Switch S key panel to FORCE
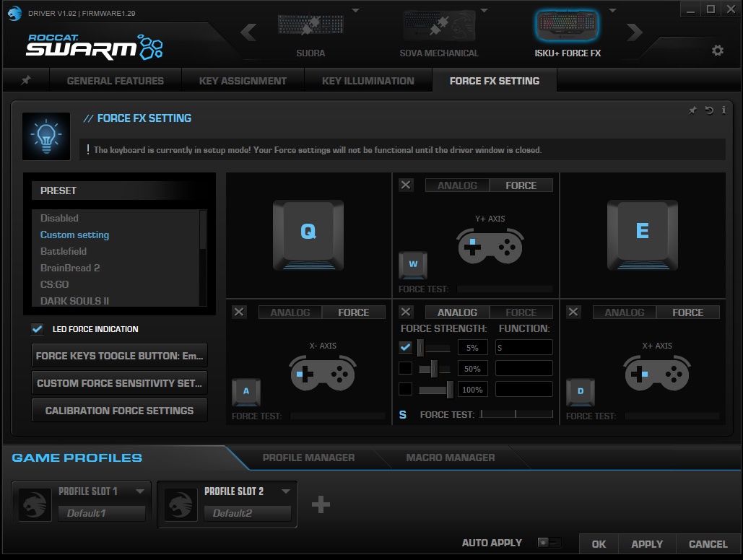 tap(521, 312)
